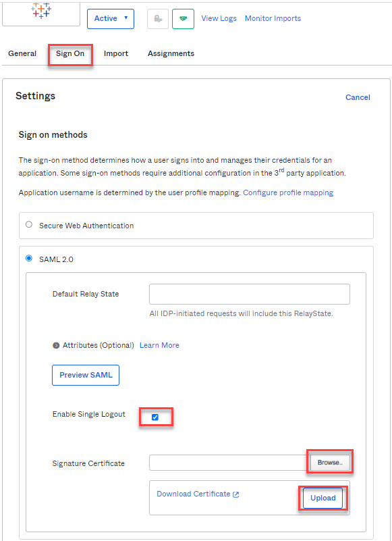Click the Configure profile mapping link

point(288,192)
